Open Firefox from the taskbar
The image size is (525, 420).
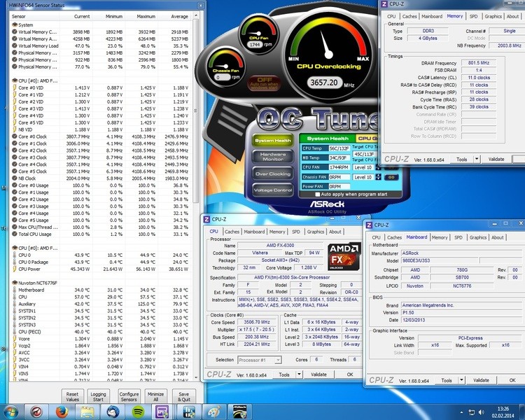point(62,412)
